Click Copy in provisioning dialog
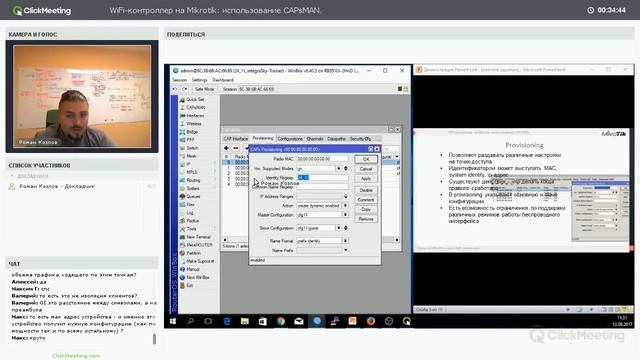 coord(366,209)
